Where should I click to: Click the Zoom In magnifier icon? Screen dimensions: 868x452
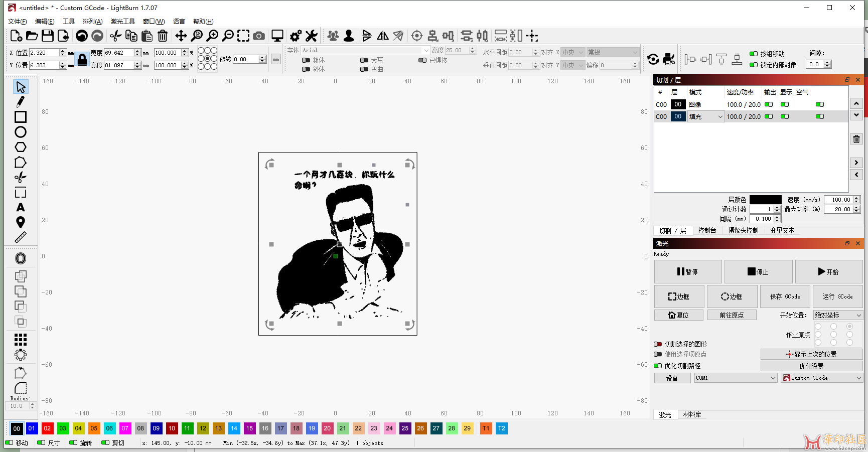point(212,36)
